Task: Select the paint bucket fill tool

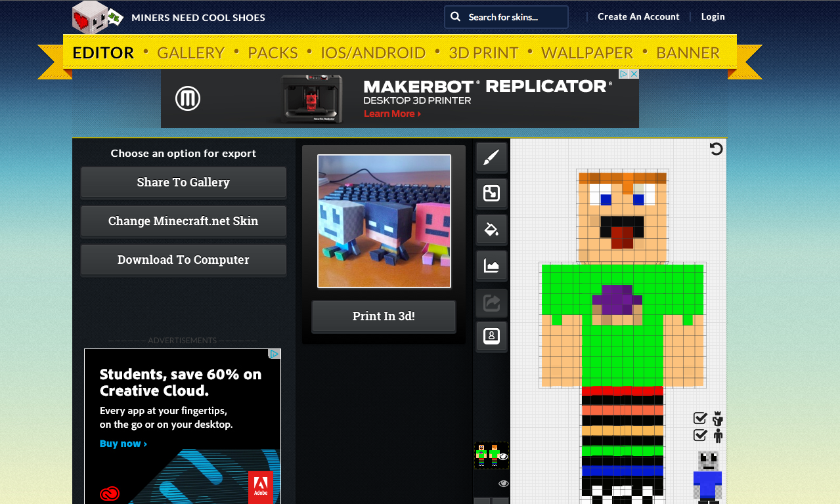Action: tap(491, 230)
